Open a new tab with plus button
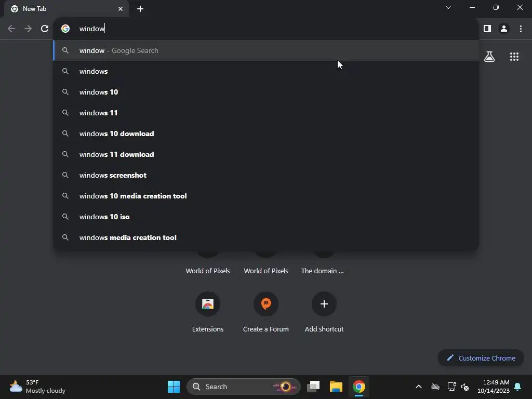Screen dimensions: 532x399 pos(140,9)
